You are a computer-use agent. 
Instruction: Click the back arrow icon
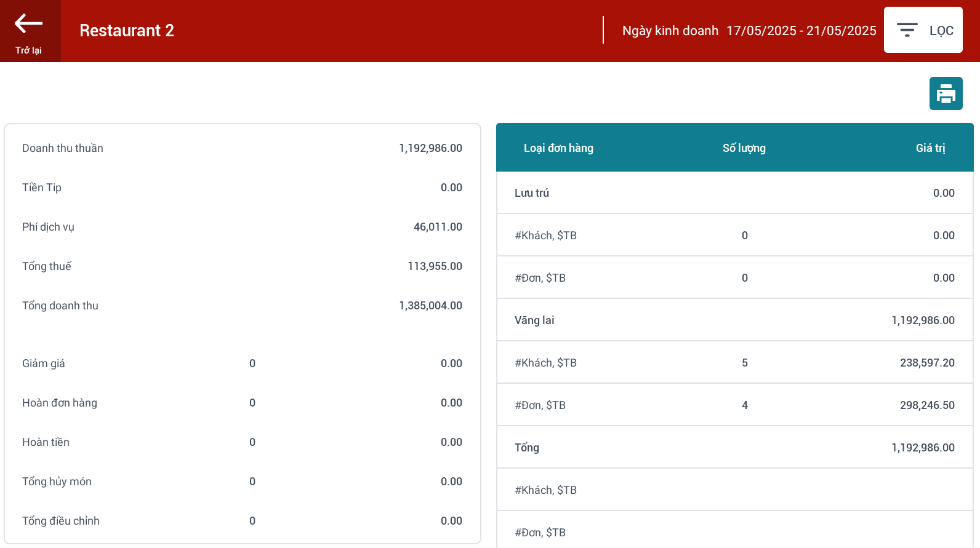pyautogui.click(x=28, y=24)
